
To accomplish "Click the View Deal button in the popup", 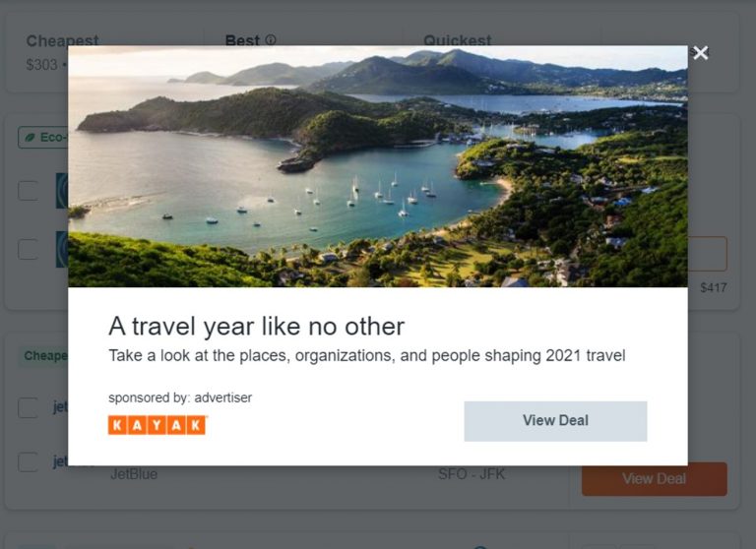I will click(555, 421).
